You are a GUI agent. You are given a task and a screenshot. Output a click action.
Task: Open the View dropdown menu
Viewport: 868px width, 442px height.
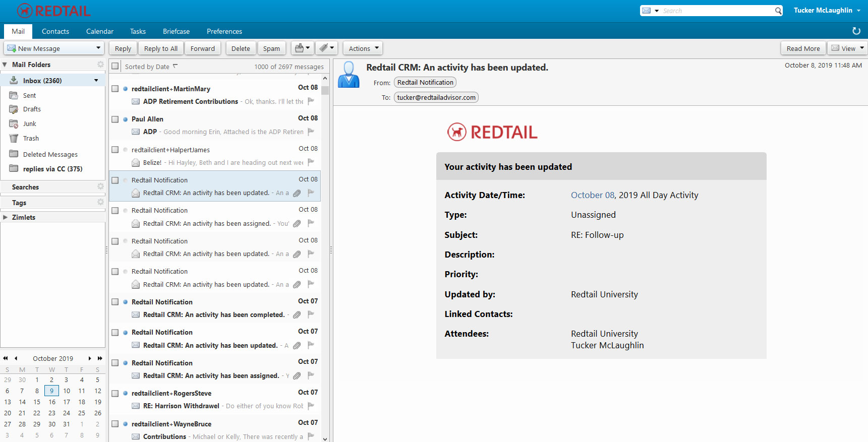847,48
